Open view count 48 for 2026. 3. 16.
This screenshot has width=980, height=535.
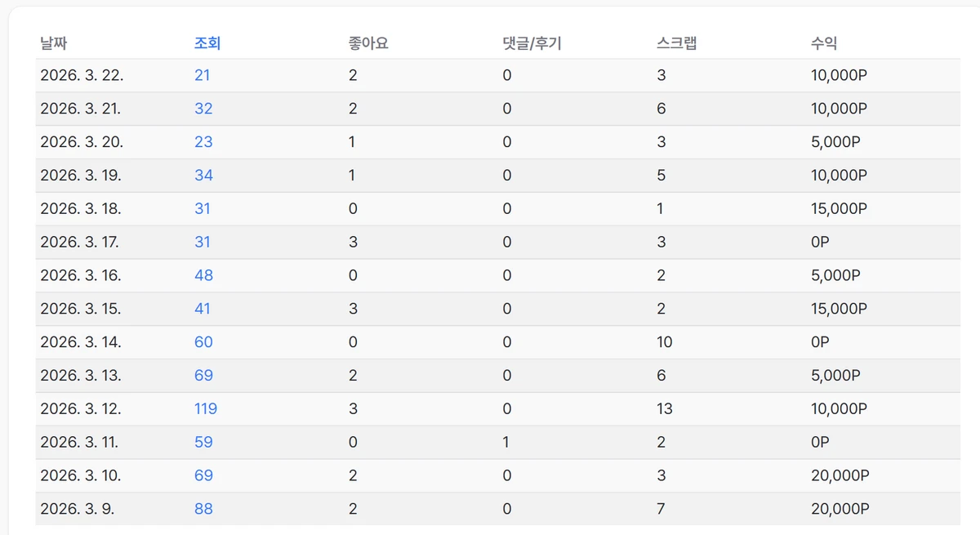click(x=203, y=275)
